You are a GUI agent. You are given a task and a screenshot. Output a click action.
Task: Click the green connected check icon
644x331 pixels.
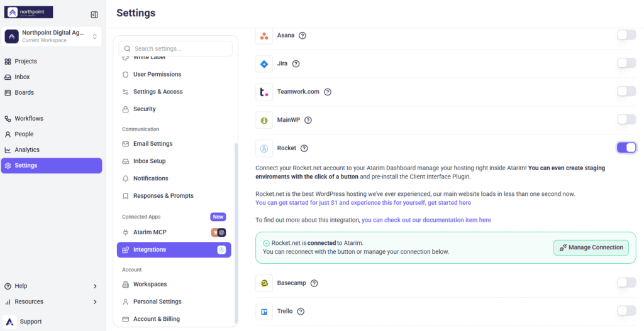[x=266, y=243]
